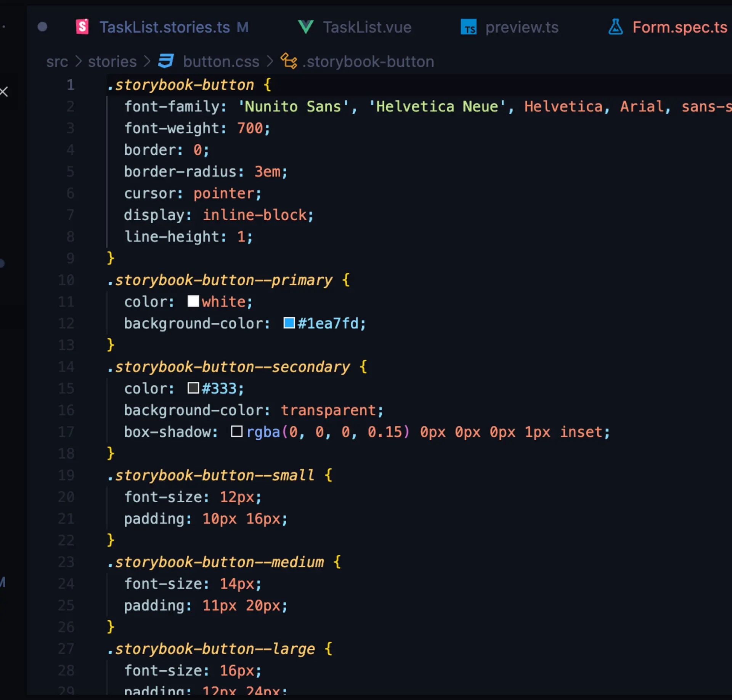Screen dimensions: 732x700
Task: Click the .storybook-button breadcrumb symbol
Action: [x=368, y=62]
